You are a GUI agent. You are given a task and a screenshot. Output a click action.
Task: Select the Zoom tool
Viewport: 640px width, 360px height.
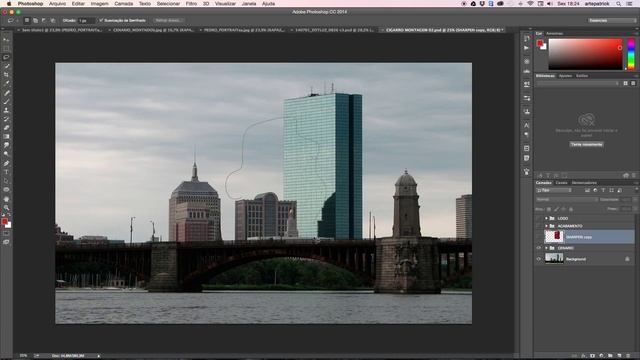click(6, 208)
